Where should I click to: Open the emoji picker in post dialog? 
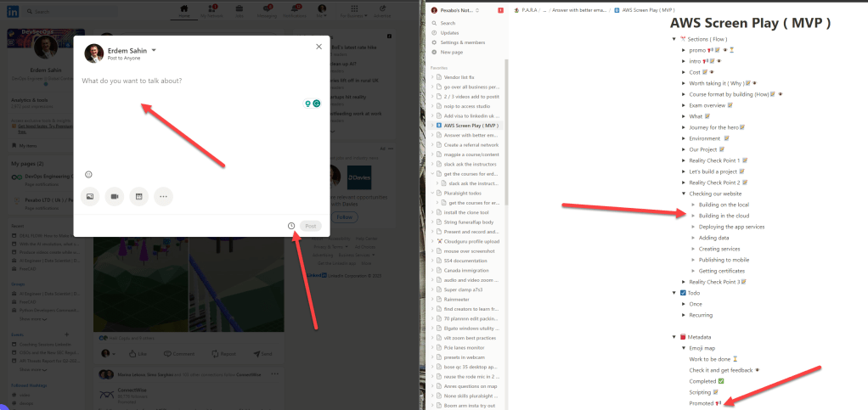coord(88,174)
